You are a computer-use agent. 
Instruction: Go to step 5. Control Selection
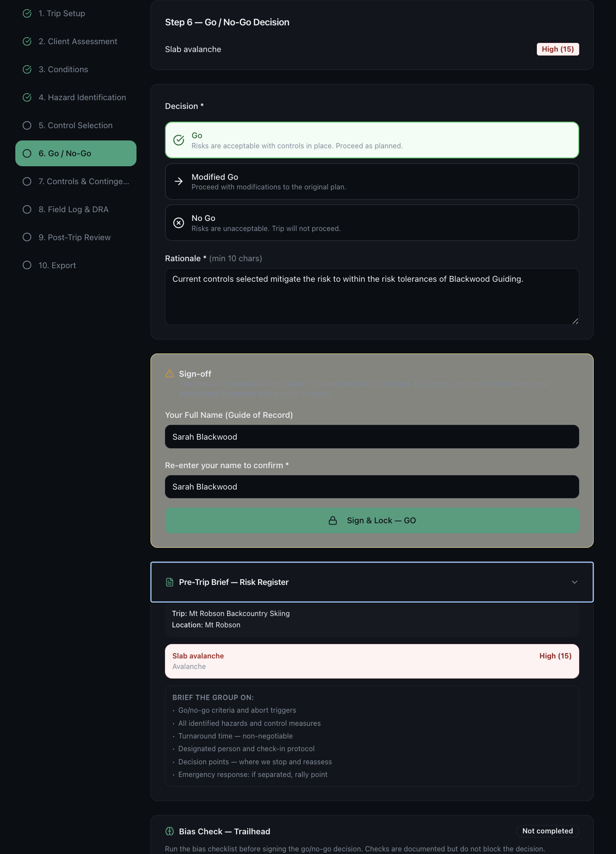coord(75,126)
